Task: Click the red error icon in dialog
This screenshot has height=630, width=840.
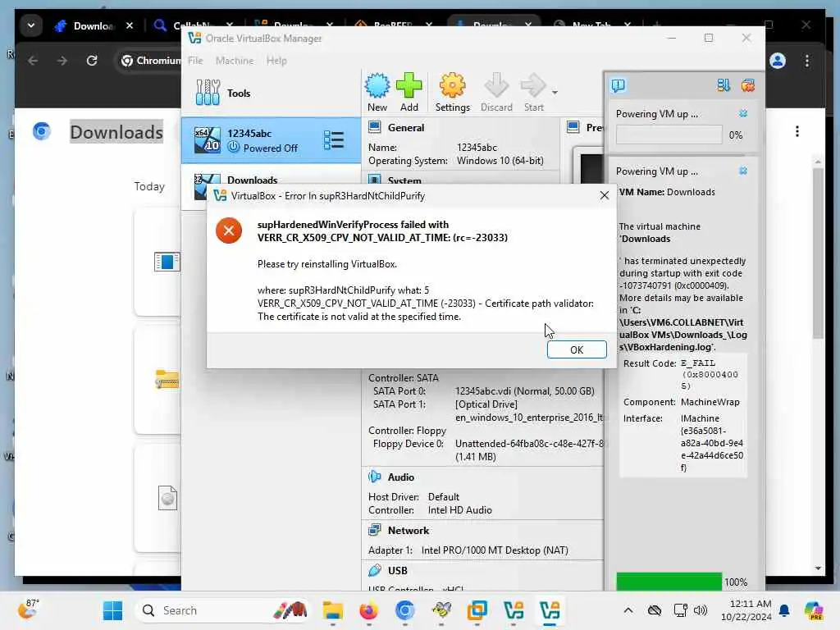Action: pos(229,231)
